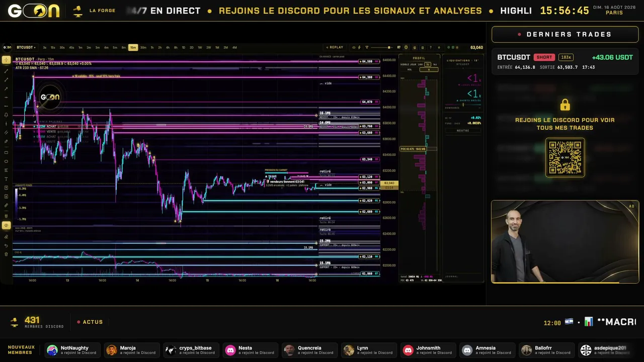Open the clock history icon in toolbar
The image size is (644, 362).
pos(415,47)
